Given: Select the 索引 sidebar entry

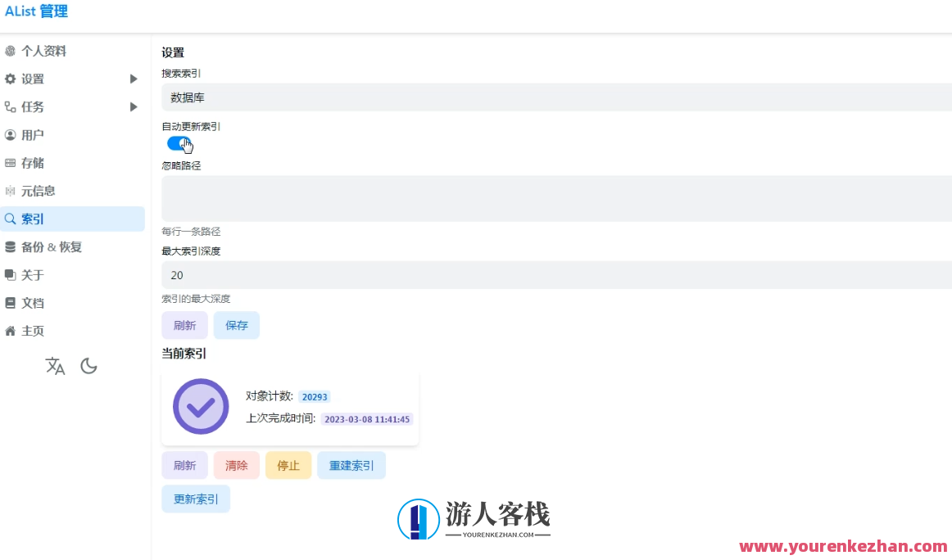Looking at the screenshot, I should coord(33,218).
